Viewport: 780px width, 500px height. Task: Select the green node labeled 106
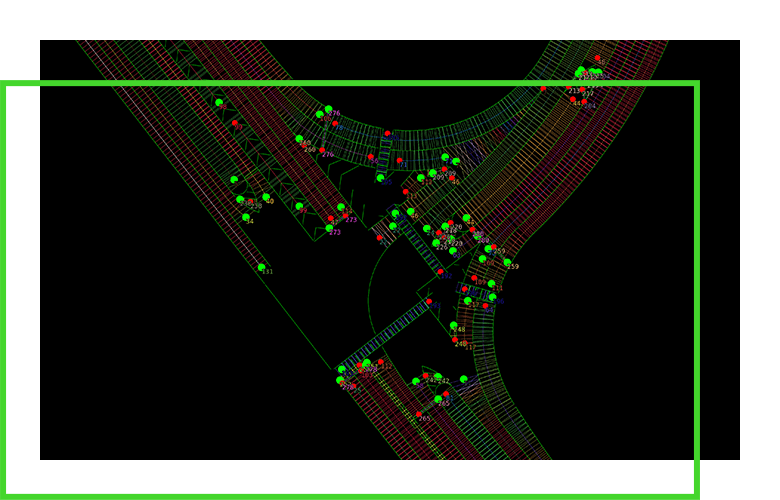(319, 114)
